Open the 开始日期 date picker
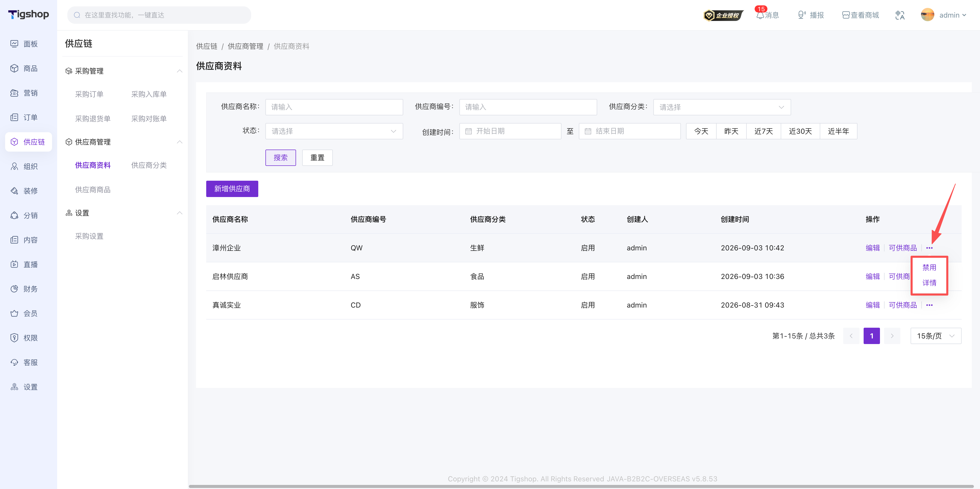Viewport: 980px width, 489px height. pyautogui.click(x=510, y=131)
